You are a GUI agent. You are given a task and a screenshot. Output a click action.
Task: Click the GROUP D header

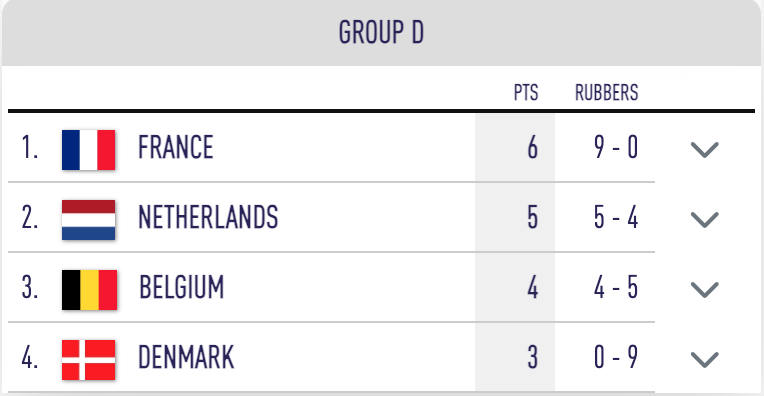(382, 33)
